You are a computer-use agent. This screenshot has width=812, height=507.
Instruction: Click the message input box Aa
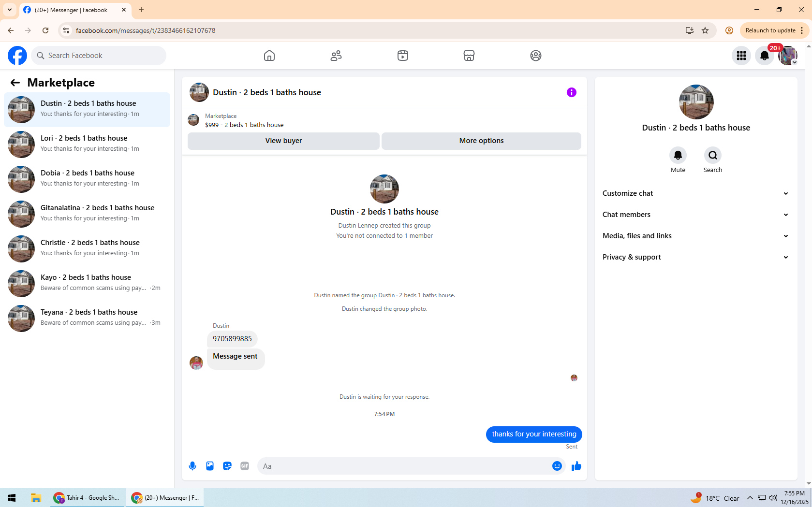tap(404, 466)
